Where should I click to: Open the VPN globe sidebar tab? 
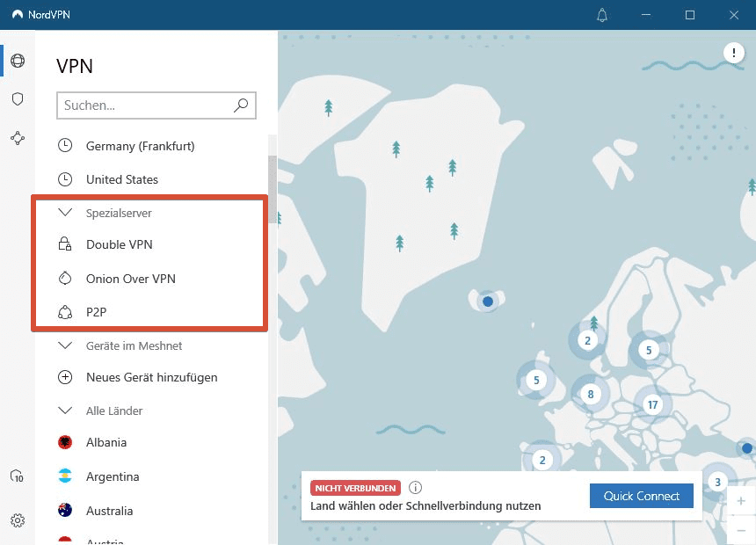(x=18, y=61)
